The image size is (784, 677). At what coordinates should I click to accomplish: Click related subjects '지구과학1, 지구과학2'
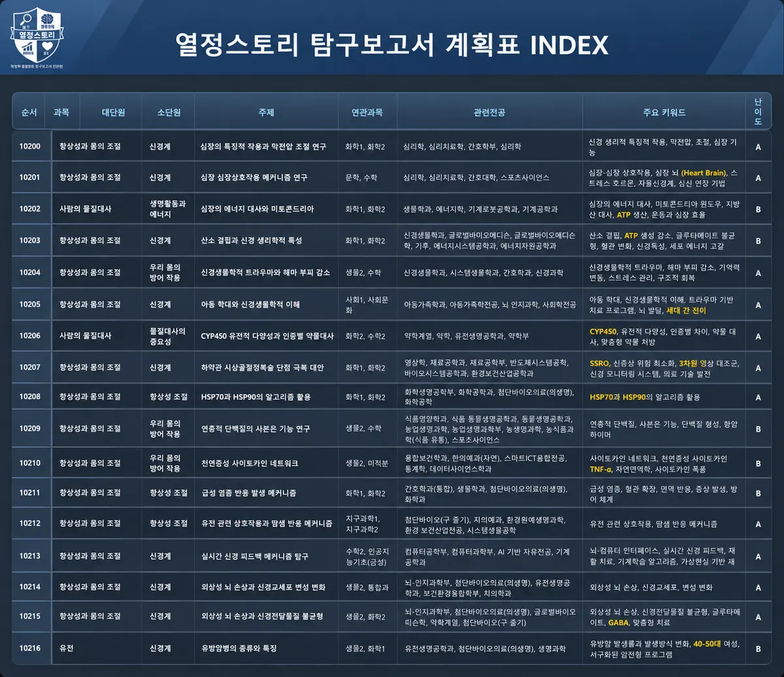point(363,523)
